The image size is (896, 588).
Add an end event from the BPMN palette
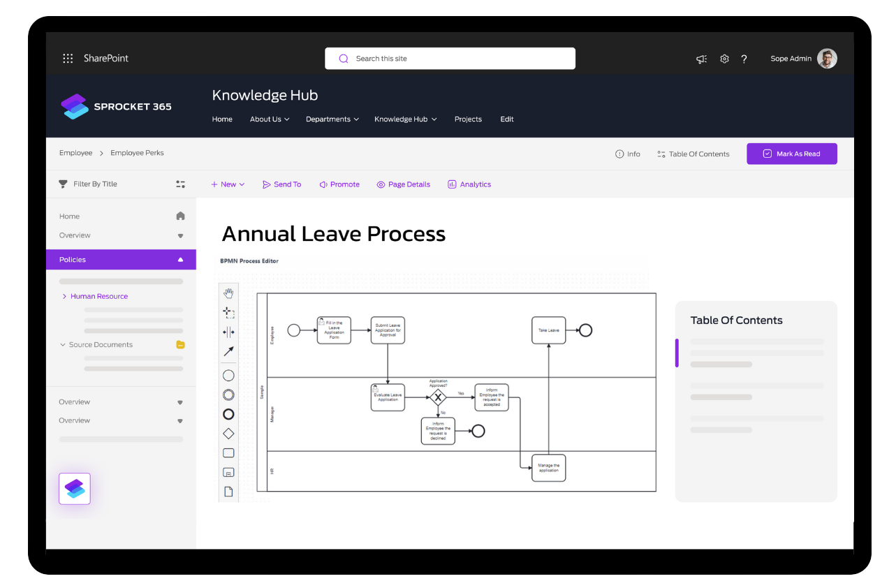point(228,413)
